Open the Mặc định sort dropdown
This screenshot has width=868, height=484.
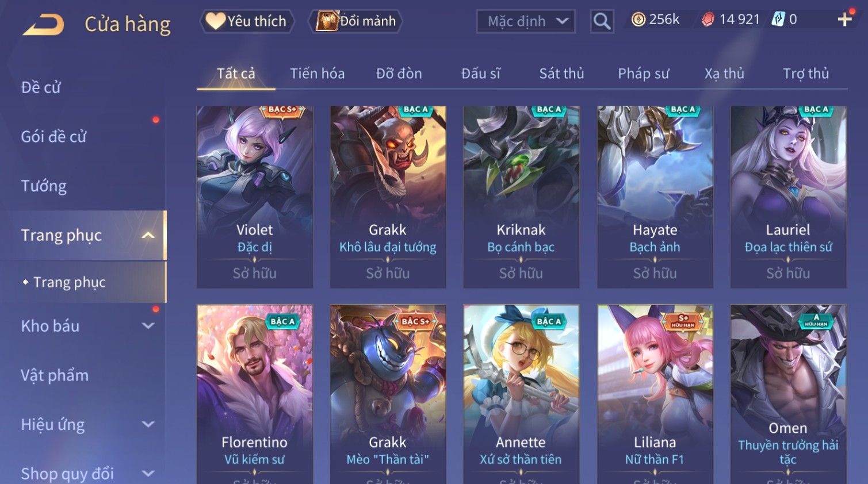tap(526, 21)
